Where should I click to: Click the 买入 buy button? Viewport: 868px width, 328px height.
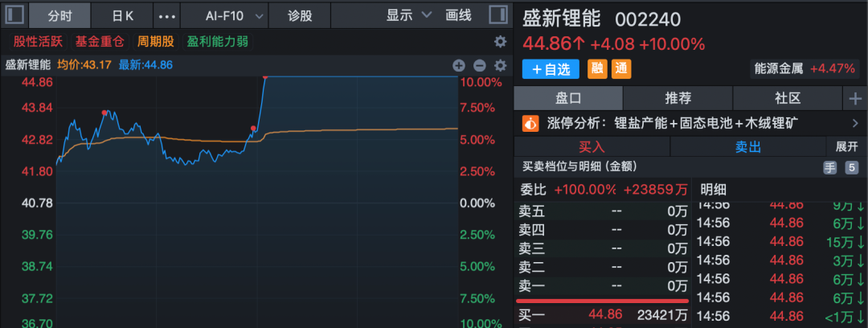592,147
